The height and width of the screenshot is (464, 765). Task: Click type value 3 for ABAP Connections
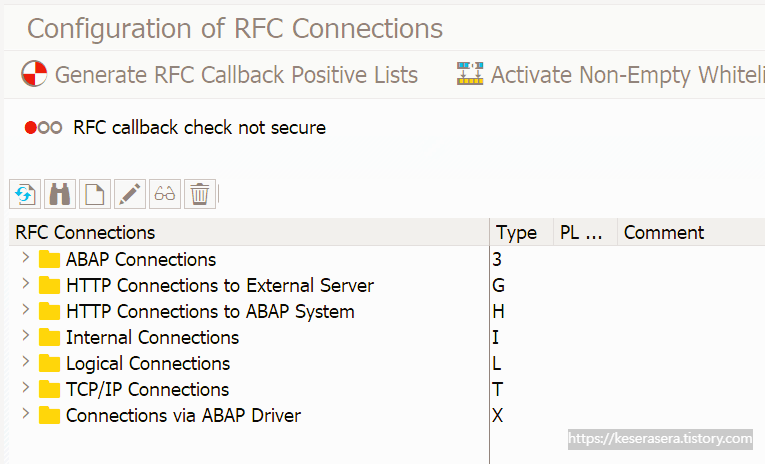tap(497, 260)
